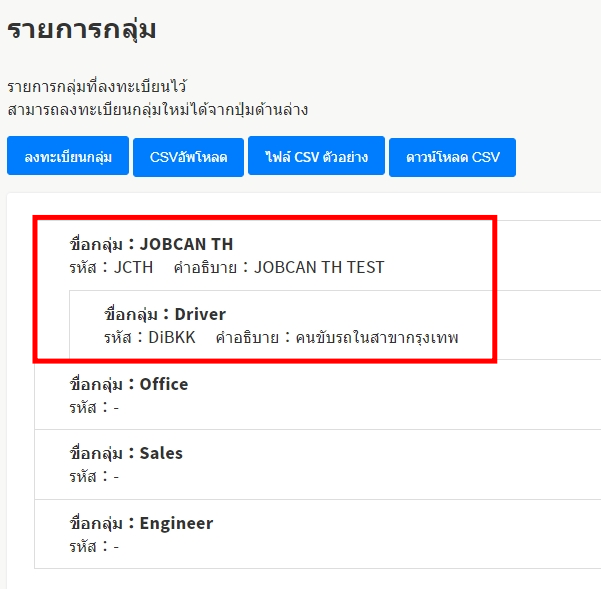The width and height of the screenshot is (601, 589).
Task: Click the JCTH group code text
Action: tap(134, 267)
